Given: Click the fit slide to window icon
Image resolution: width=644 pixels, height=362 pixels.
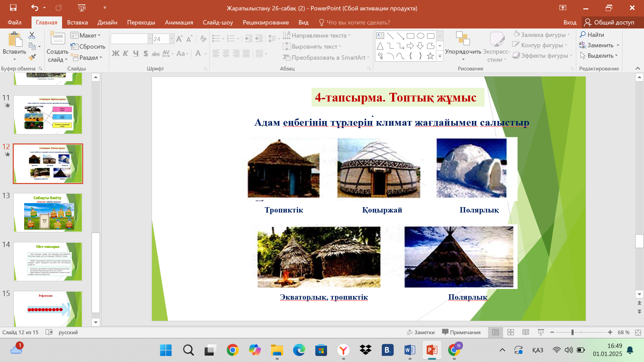Looking at the screenshot, I should click(x=638, y=332).
